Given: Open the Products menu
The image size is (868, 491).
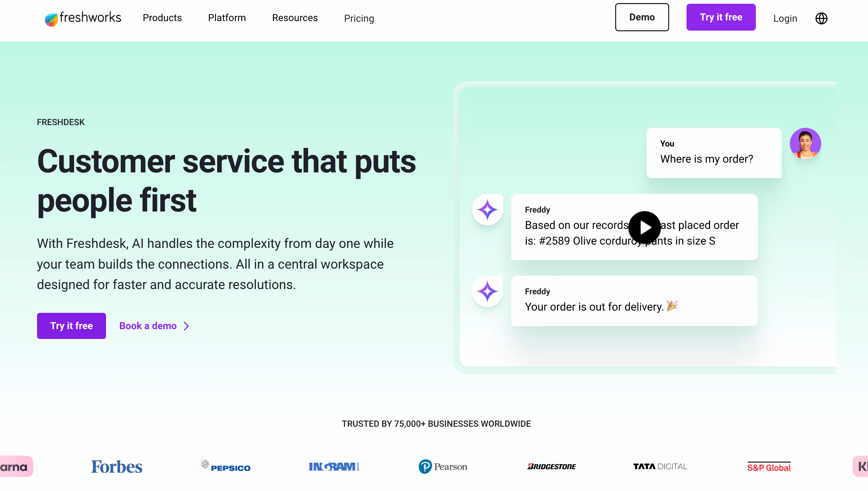Looking at the screenshot, I should (x=162, y=18).
